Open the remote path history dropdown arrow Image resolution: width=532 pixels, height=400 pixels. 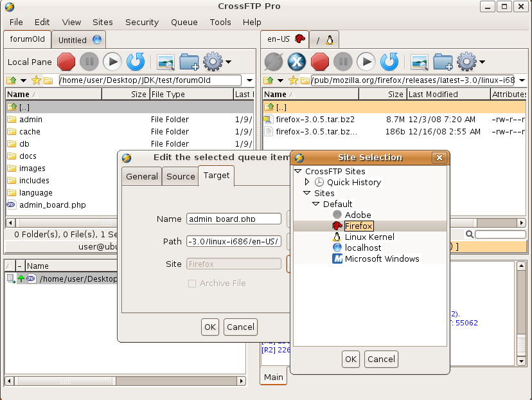pyautogui.click(x=522, y=80)
